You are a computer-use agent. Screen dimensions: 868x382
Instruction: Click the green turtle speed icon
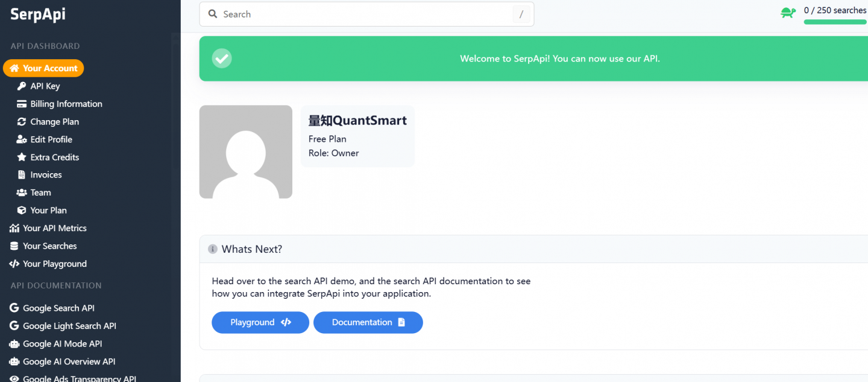[788, 12]
